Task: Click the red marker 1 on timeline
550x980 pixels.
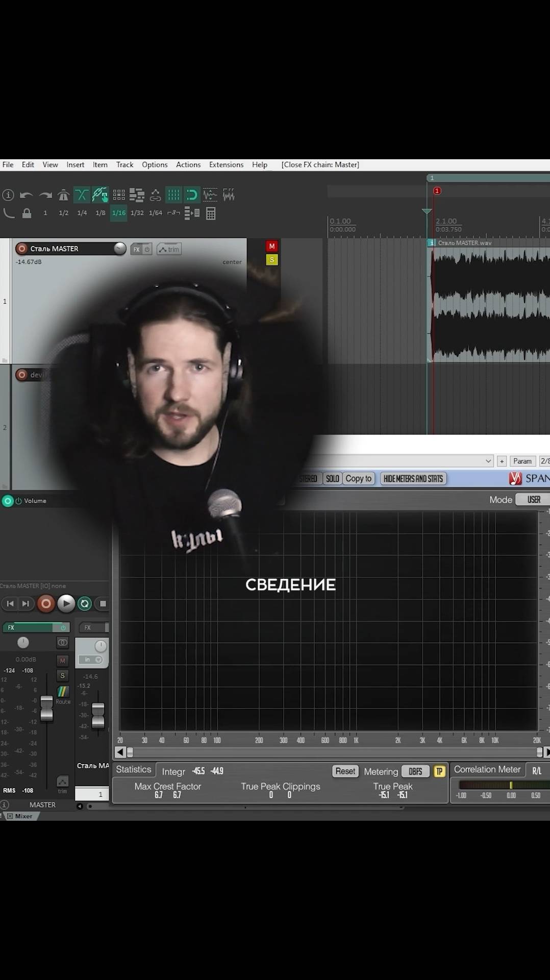Action: coord(437,191)
